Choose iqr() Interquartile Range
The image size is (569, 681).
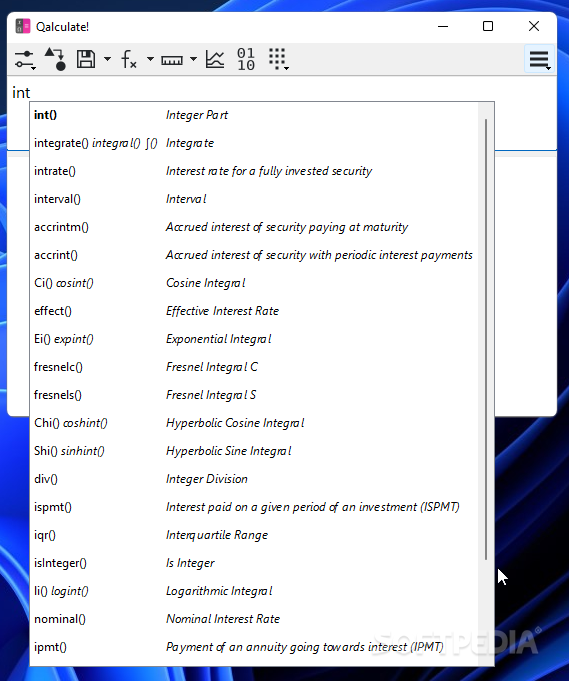[256, 535]
